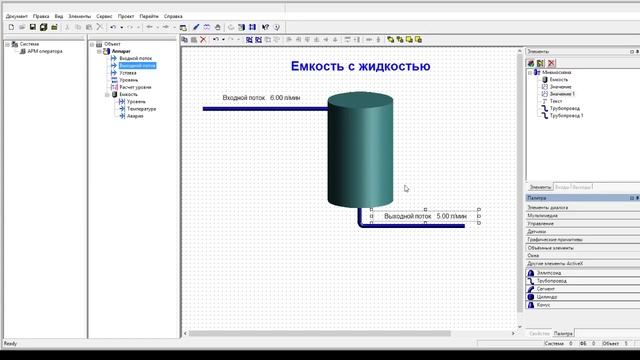This screenshot has width=640, height=360.
Task: Collapse the Система tree node
Action: (7, 44)
